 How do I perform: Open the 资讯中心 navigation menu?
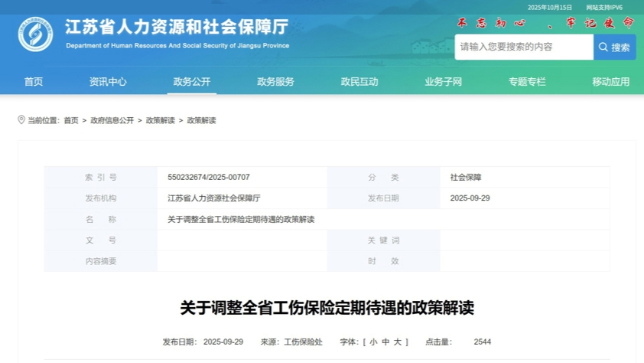[x=108, y=82]
